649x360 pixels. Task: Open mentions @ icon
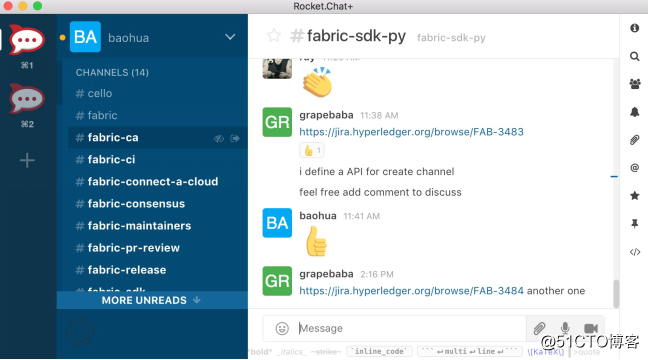[x=635, y=168]
